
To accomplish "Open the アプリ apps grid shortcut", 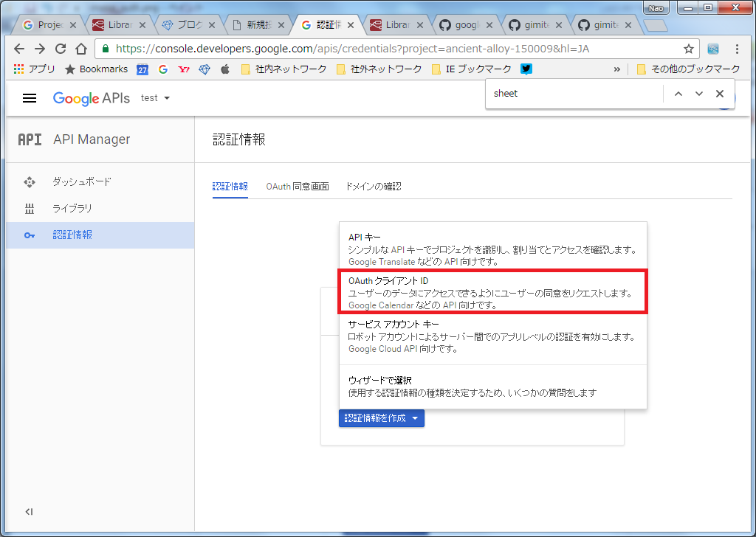I will click(34, 69).
